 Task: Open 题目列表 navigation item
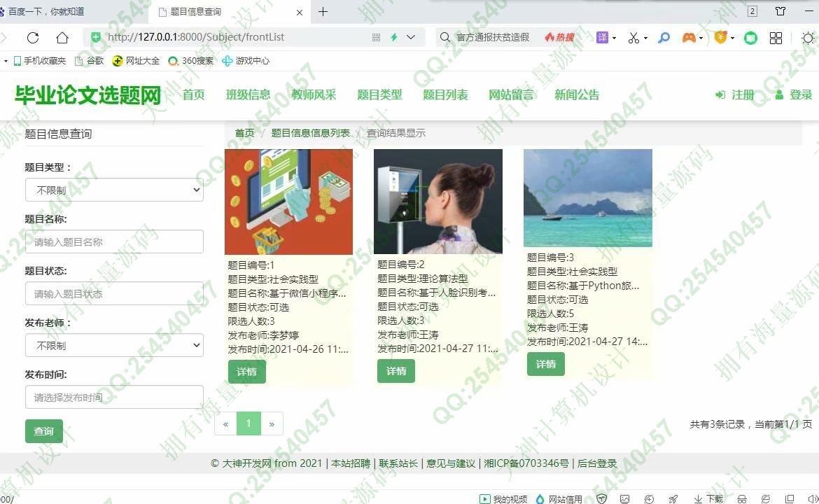pos(445,94)
